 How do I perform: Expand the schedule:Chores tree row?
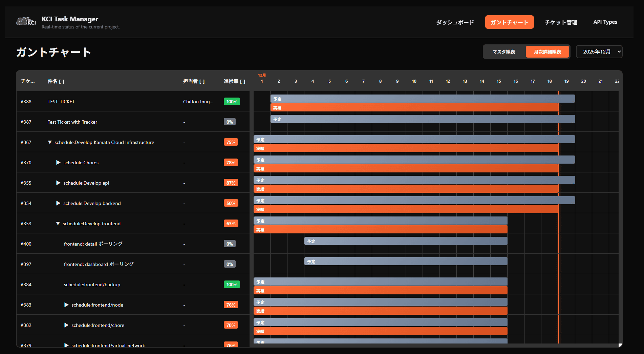[x=58, y=163]
